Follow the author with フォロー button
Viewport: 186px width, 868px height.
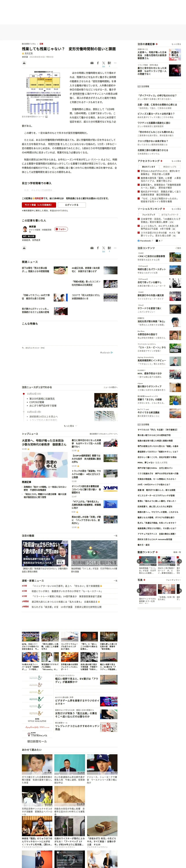point(61,229)
